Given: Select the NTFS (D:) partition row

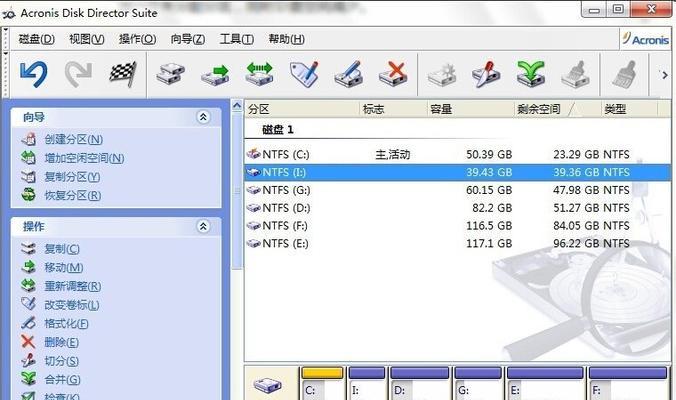Looking at the screenshot, I should [x=457, y=208].
